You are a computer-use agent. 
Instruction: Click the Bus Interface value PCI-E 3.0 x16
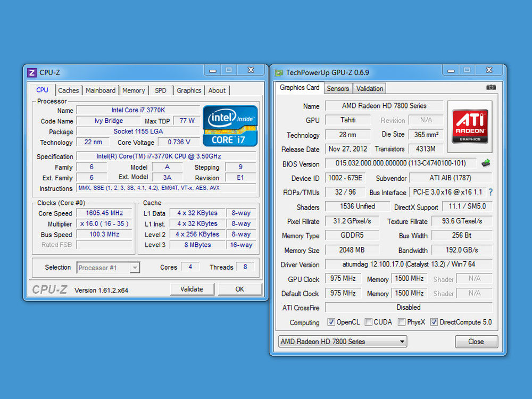pos(447,192)
